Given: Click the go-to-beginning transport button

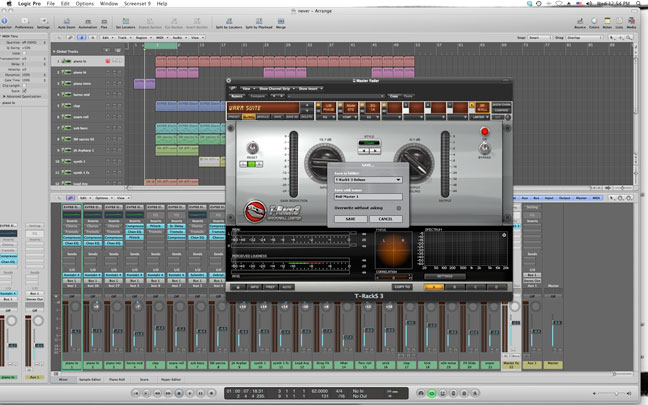Looking at the screenshot, I should click(x=136, y=393).
